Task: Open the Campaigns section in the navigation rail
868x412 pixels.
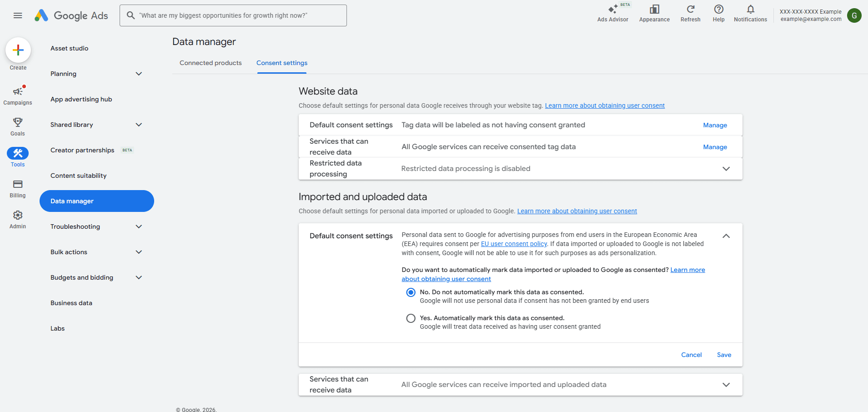Action: (18, 95)
